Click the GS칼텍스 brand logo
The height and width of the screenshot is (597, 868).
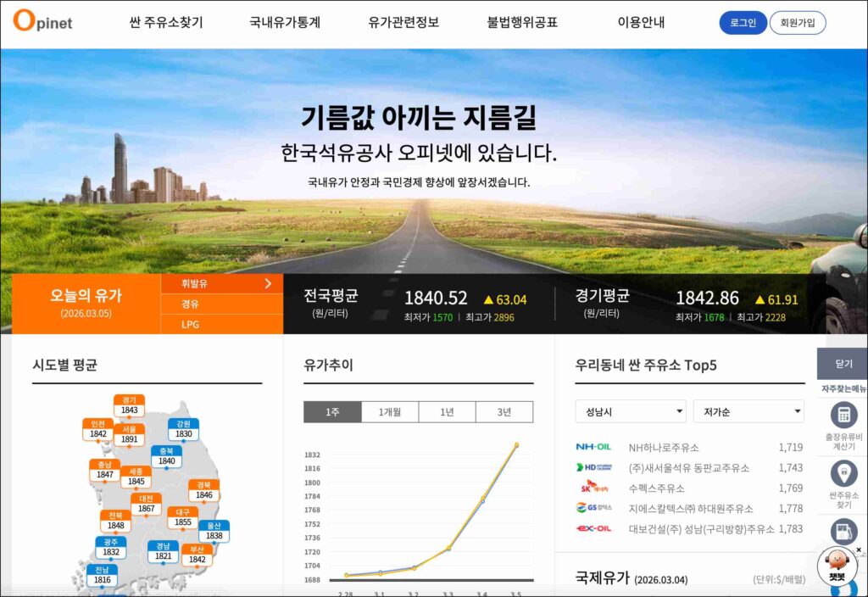593,508
